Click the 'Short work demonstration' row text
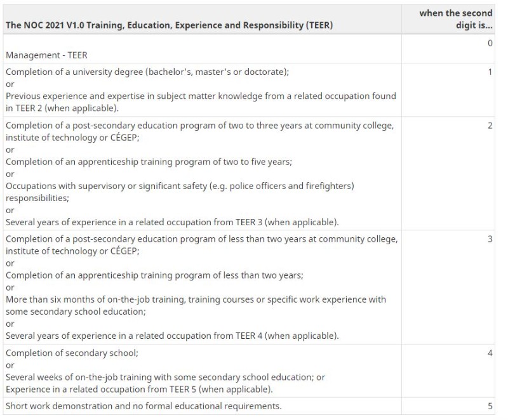Viewport: 508px width, 420px height. pos(144,406)
